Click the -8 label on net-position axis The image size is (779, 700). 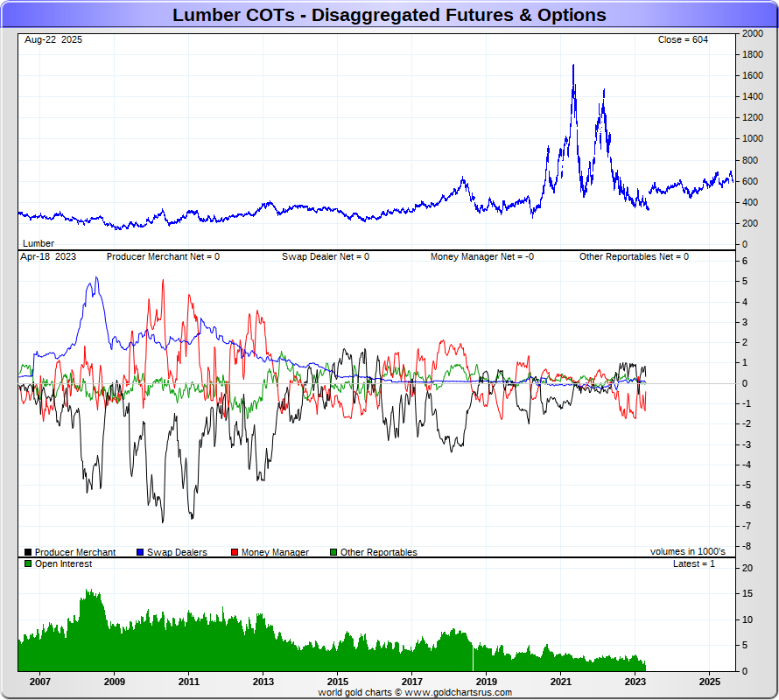(747, 547)
